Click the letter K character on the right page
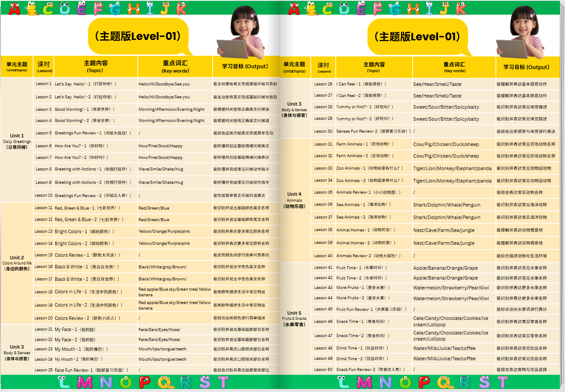Viewport: 565px width, 392px height. tap(461, 8)
